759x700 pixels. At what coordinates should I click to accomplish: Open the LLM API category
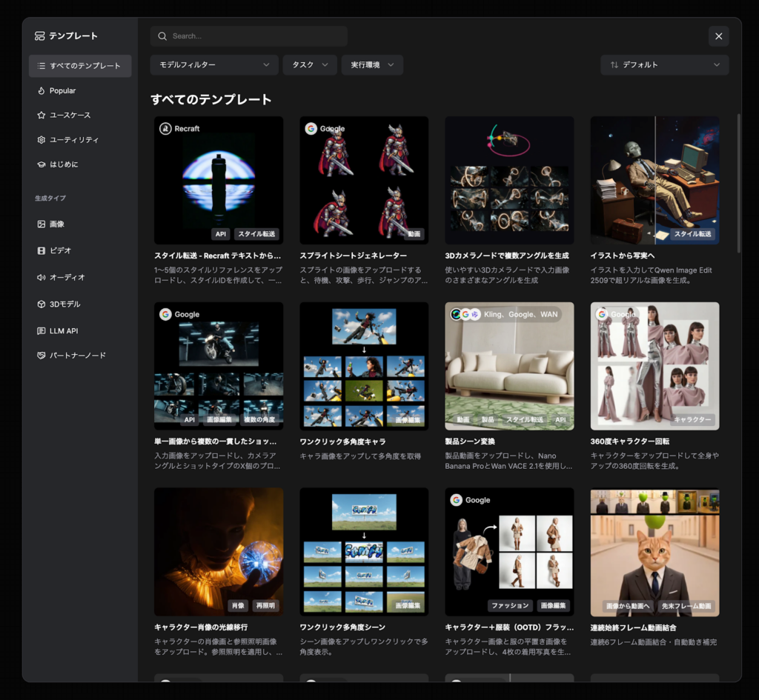(63, 331)
